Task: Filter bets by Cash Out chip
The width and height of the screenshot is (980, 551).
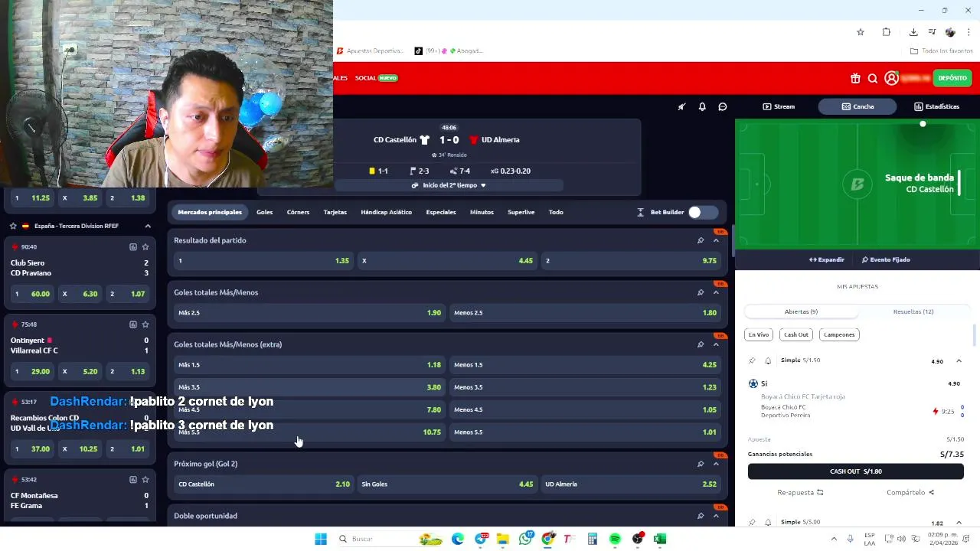Action: point(796,334)
